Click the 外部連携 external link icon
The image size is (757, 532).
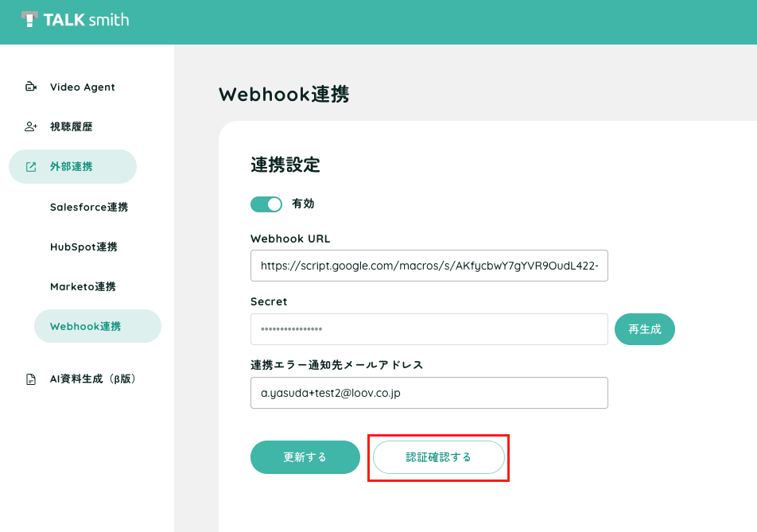pyautogui.click(x=31, y=166)
